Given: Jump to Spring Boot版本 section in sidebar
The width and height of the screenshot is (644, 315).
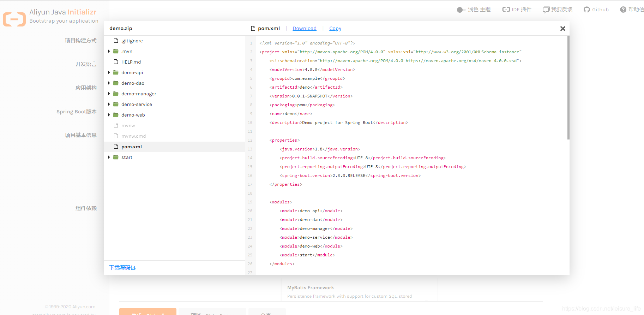Looking at the screenshot, I should [77, 112].
